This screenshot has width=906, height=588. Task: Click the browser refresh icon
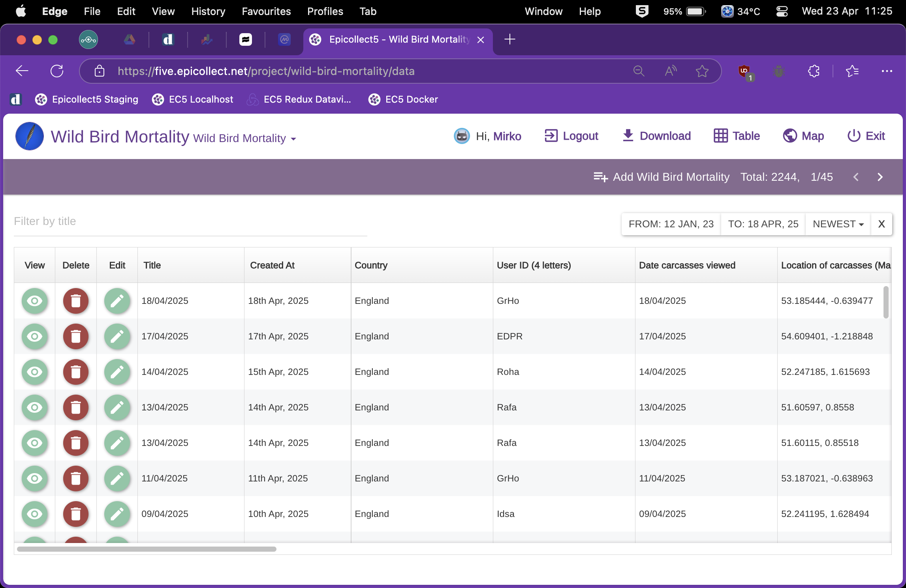coord(57,71)
